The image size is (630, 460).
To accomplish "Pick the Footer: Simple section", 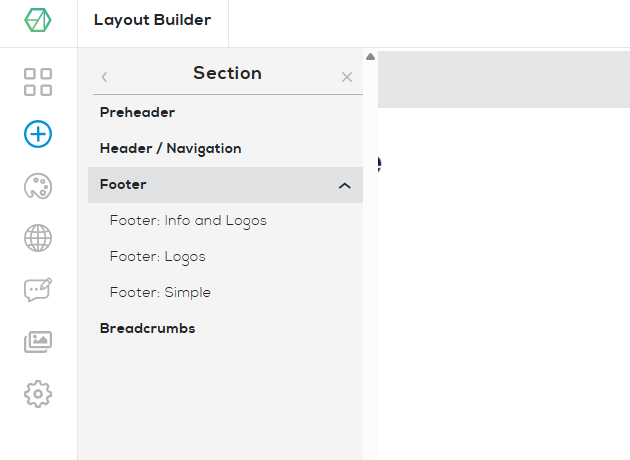I will tap(160, 293).
